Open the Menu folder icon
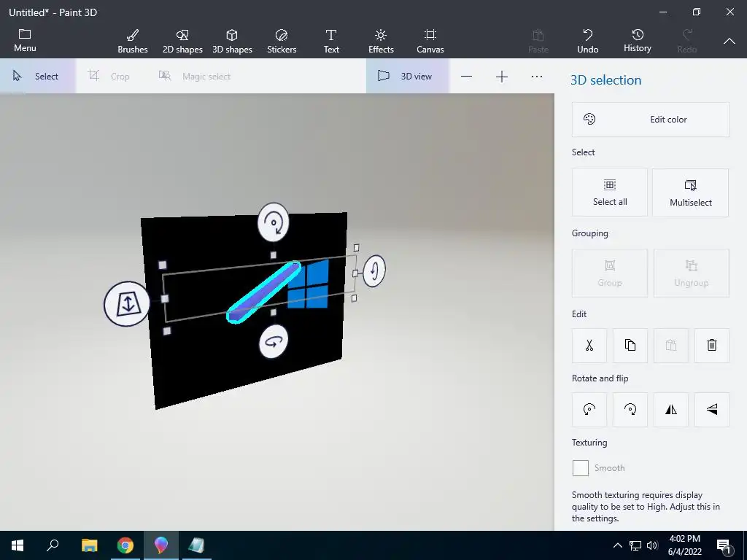Screen dimensions: 747x560 25,41
